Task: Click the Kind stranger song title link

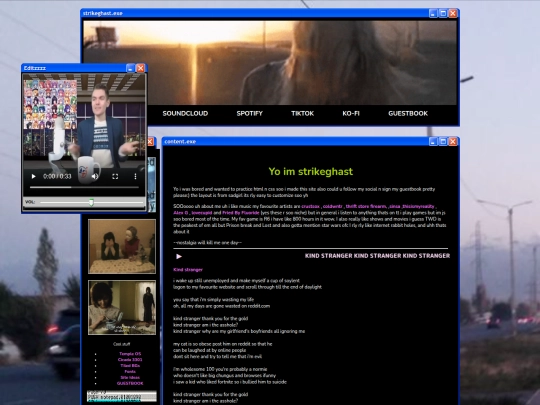Action: point(188,270)
